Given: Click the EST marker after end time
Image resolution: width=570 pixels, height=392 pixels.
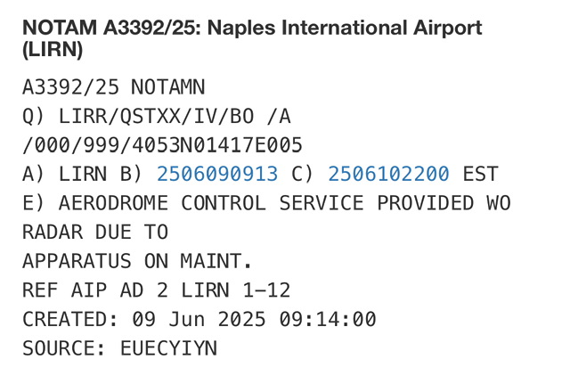Looking at the screenshot, I should point(480,174).
